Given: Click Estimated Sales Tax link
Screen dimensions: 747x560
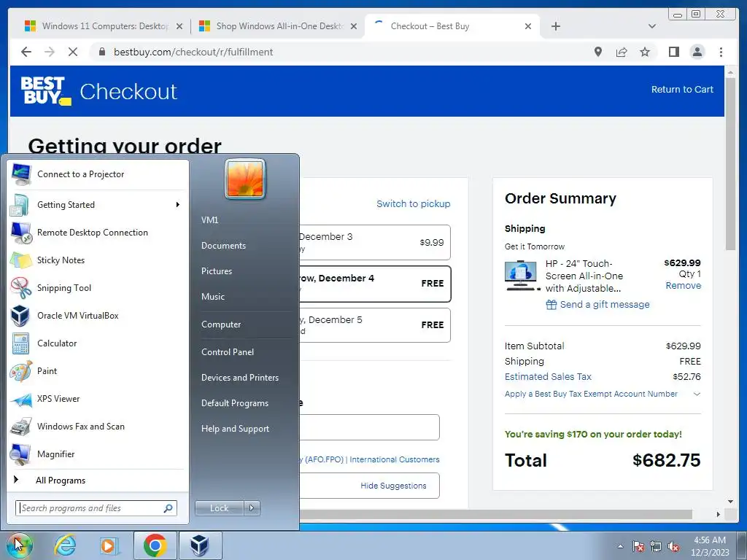Looking at the screenshot, I should (548, 377).
